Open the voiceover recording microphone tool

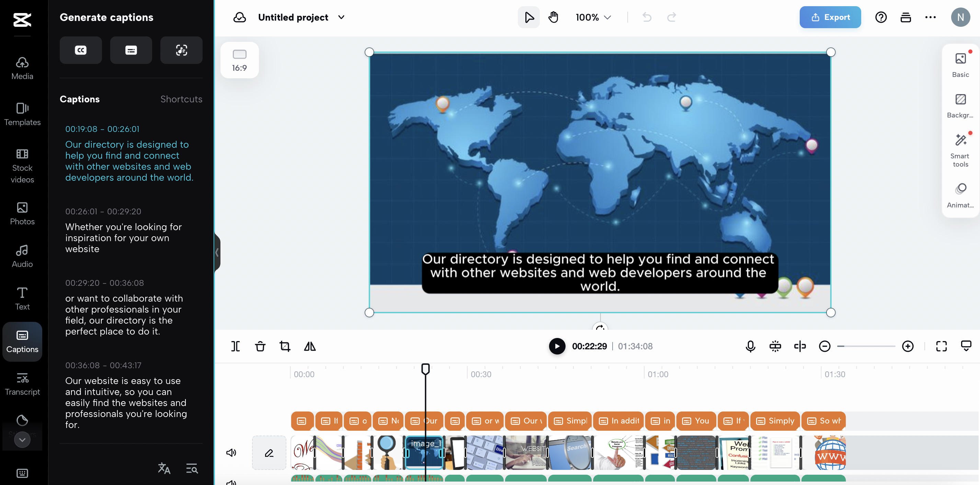pos(750,346)
